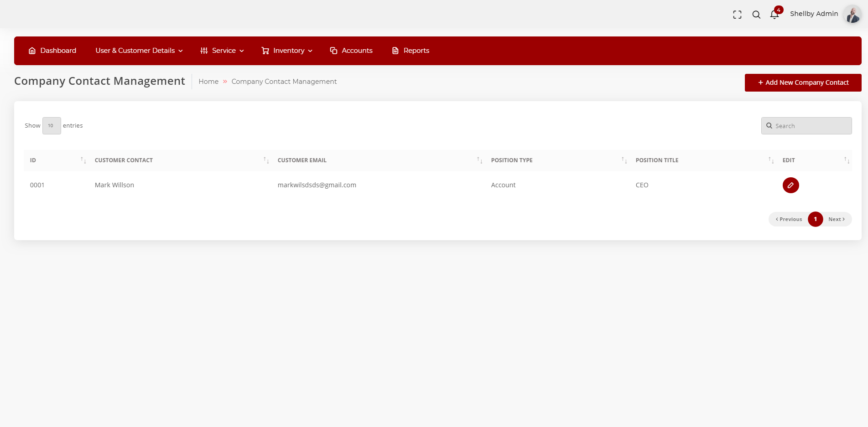Edit Mark Willson contact pencil icon
This screenshot has width=868, height=427.
(790, 185)
